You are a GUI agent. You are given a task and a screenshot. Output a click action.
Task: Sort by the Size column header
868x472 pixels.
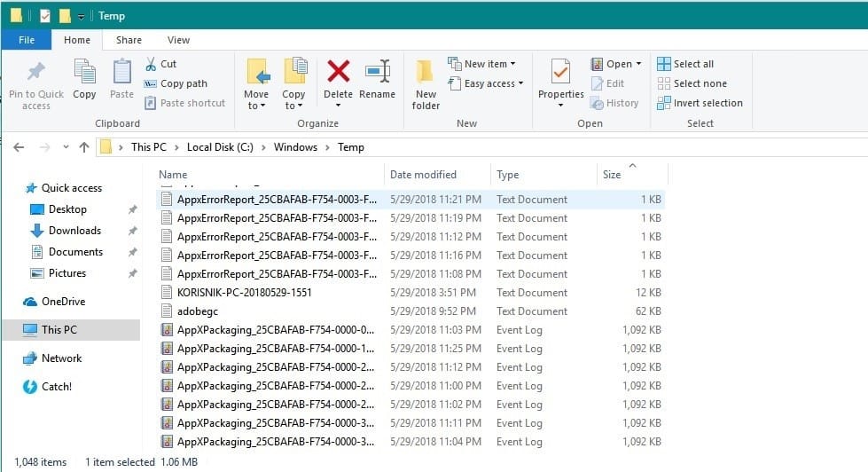coord(632,175)
